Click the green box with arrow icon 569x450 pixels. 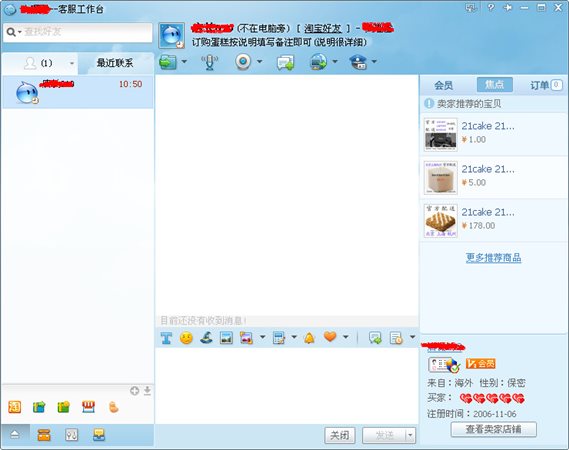[39, 407]
